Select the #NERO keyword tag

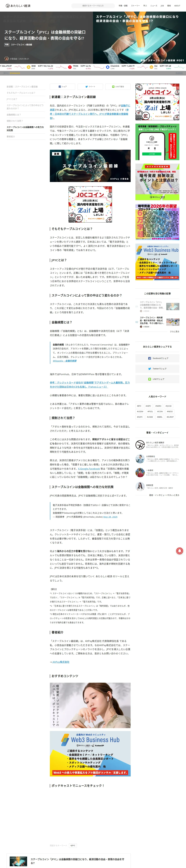[x=158, y=406]
